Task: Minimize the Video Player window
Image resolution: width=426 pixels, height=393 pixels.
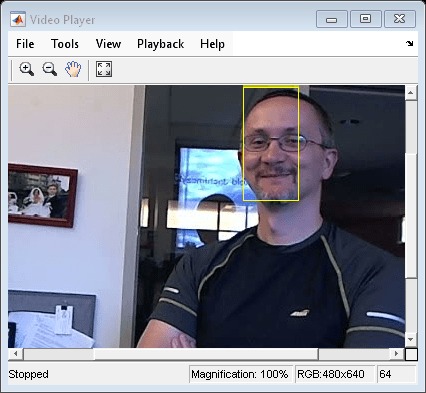Action: [332, 19]
